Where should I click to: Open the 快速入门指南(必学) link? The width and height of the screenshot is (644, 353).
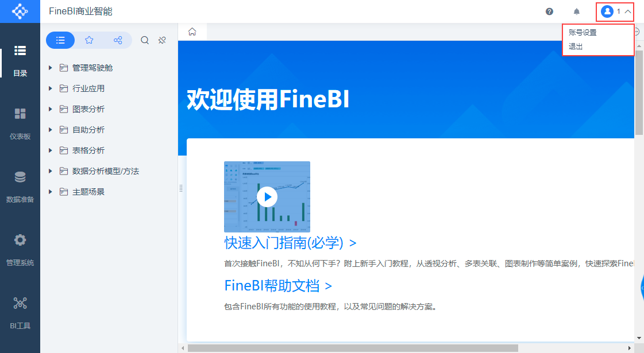pos(290,243)
